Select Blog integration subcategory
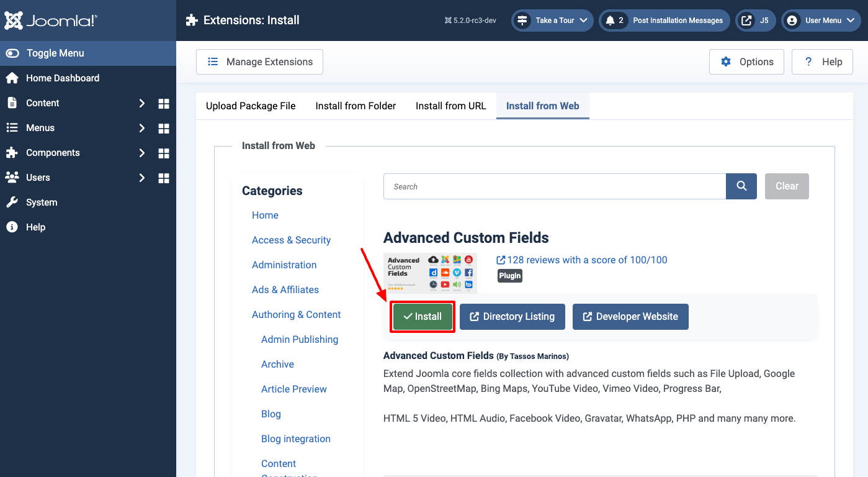This screenshot has height=477, width=868. 296,439
